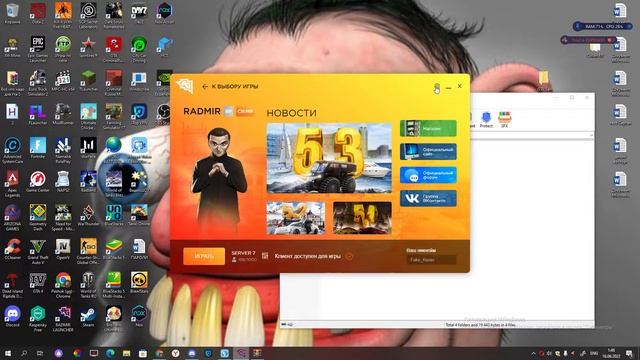Open FLauncher desktop shortcut

pyautogui.click(x=38, y=114)
